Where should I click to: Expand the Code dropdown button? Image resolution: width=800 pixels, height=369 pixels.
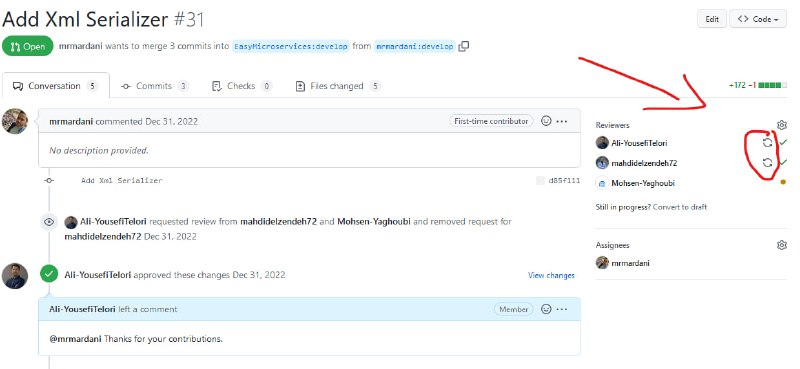[x=758, y=19]
